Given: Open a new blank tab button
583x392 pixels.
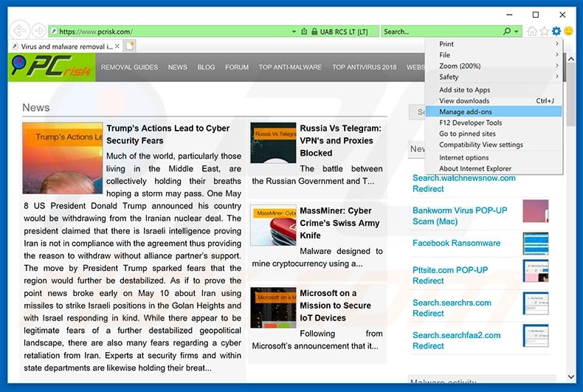Looking at the screenshot, I should click(130, 46).
